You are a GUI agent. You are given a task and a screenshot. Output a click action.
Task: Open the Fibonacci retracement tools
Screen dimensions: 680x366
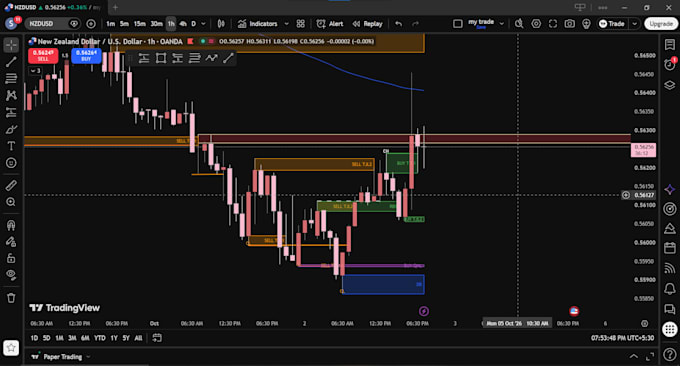pyautogui.click(x=11, y=78)
